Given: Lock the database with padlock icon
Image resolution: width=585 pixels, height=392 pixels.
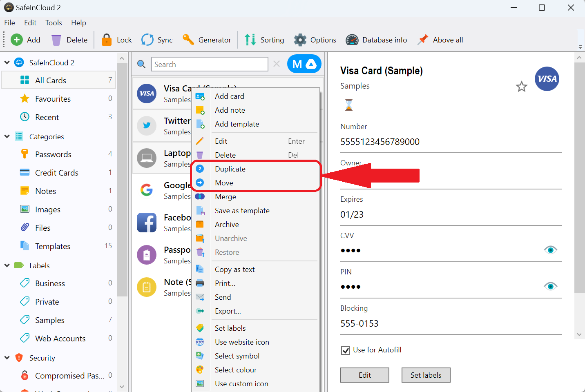Looking at the screenshot, I should click(107, 40).
